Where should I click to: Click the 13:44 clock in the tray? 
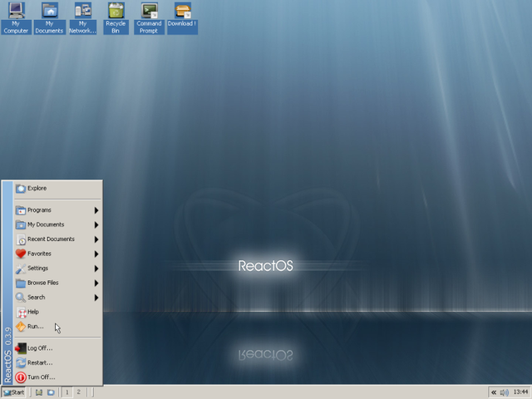coord(520,392)
